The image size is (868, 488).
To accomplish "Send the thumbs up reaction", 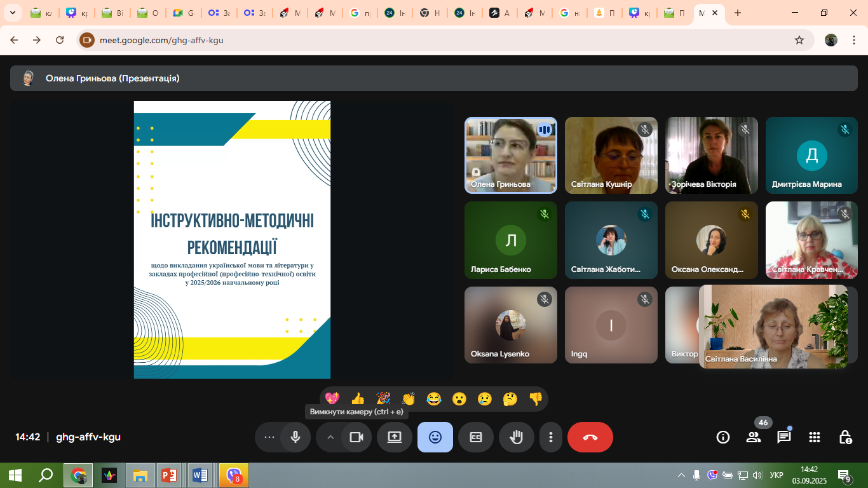I will click(358, 399).
